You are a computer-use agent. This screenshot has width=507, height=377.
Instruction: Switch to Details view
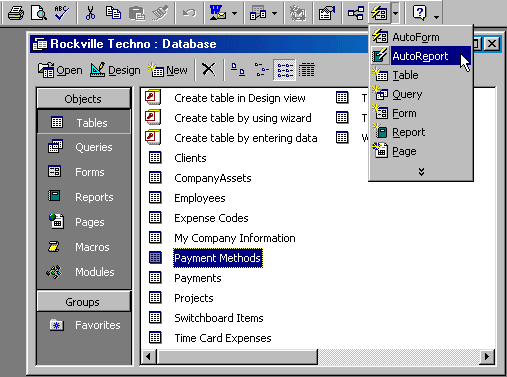[307, 70]
